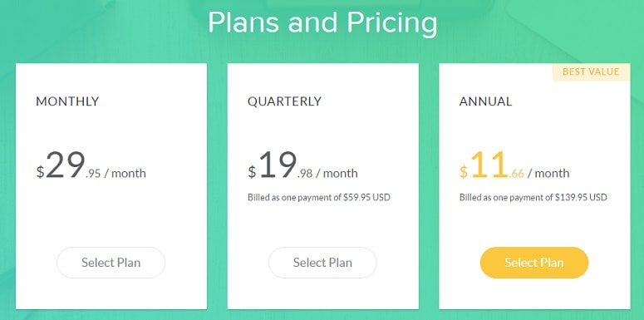Viewport: 644px width, 320px height.
Task: Click the QUARTERLY plan heading
Action: click(x=285, y=101)
